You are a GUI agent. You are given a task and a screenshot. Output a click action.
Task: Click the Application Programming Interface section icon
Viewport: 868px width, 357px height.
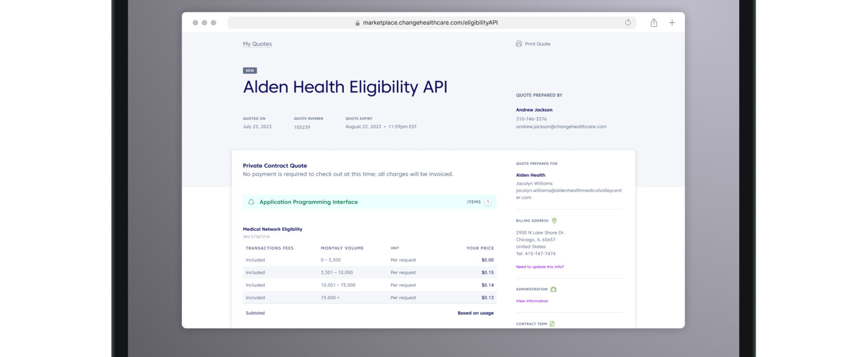pos(251,202)
